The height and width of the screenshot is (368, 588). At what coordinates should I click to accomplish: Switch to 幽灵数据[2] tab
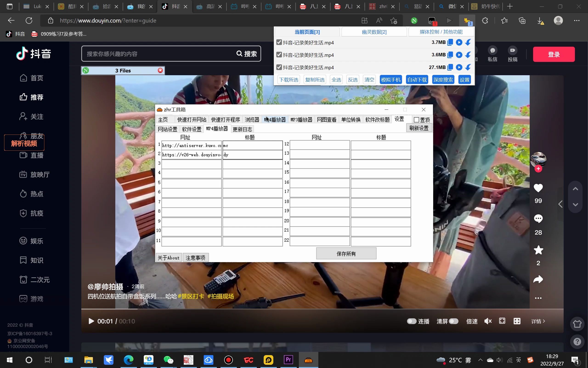pos(374,32)
